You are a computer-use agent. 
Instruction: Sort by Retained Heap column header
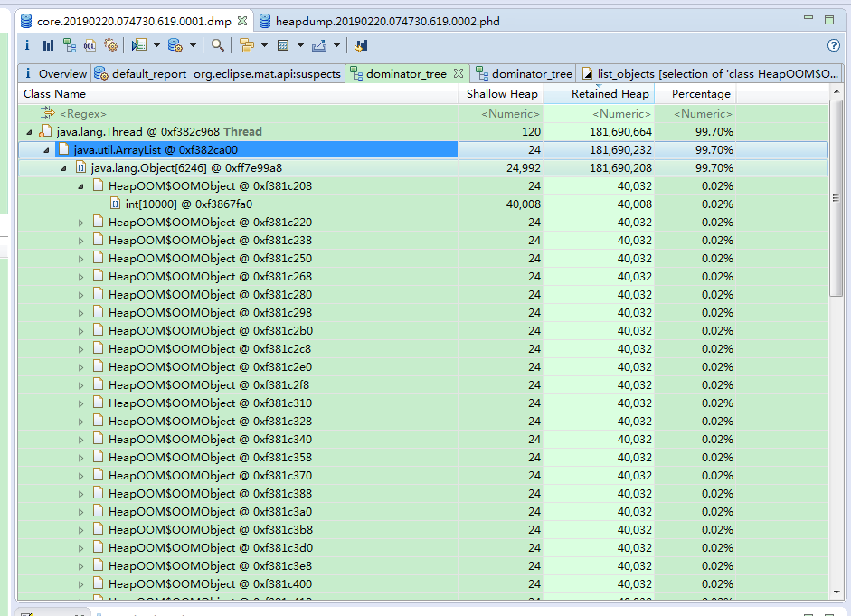[x=610, y=94]
